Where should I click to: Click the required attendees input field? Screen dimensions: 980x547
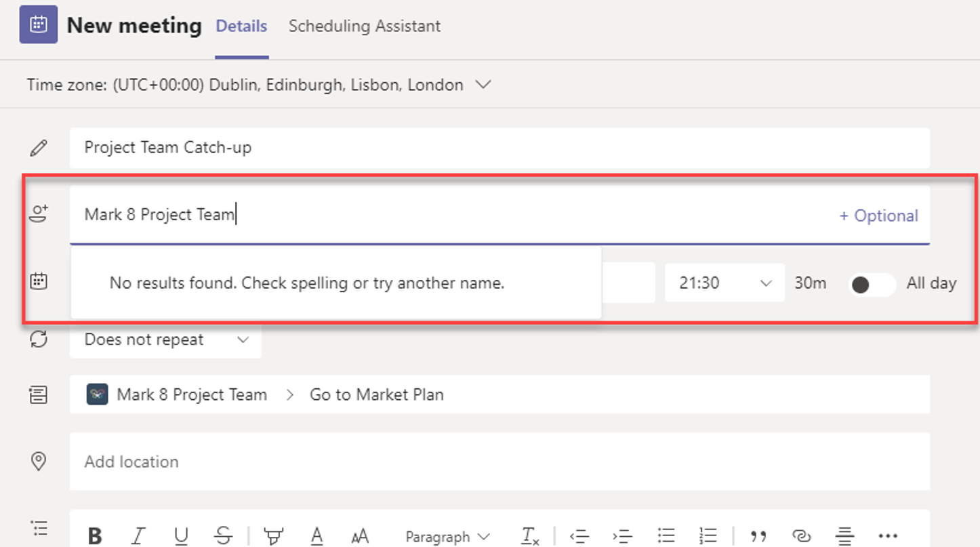coord(499,215)
